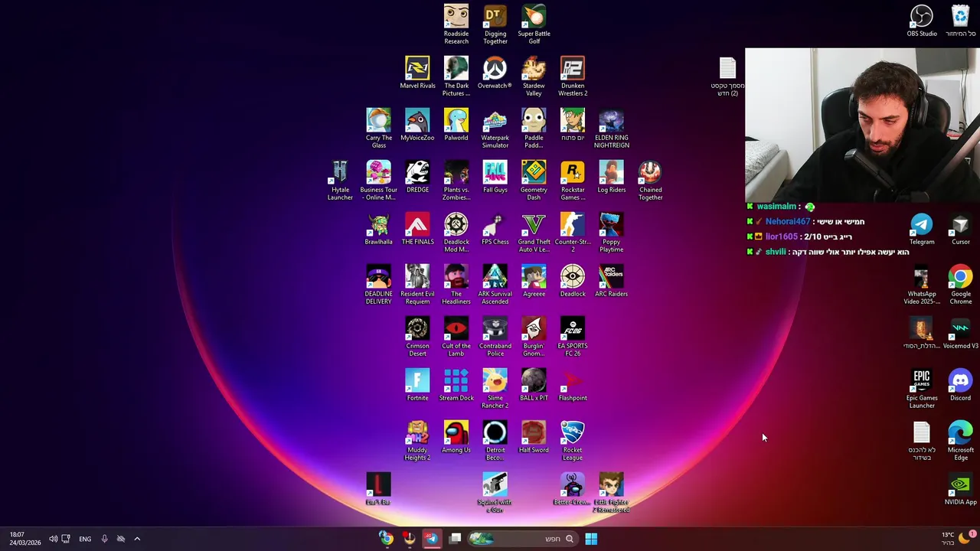The height and width of the screenshot is (551, 980).
Task: Open Rocket League shortcut
Action: (573, 441)
